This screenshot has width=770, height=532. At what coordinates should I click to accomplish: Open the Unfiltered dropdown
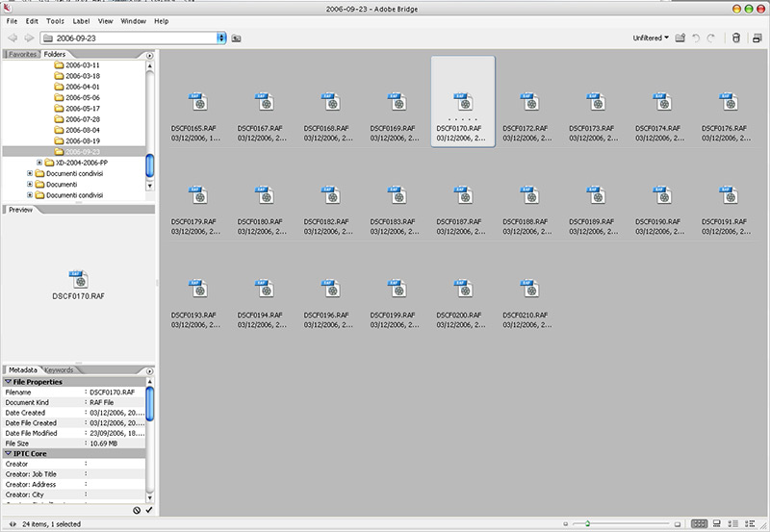[x=651, y=38]
